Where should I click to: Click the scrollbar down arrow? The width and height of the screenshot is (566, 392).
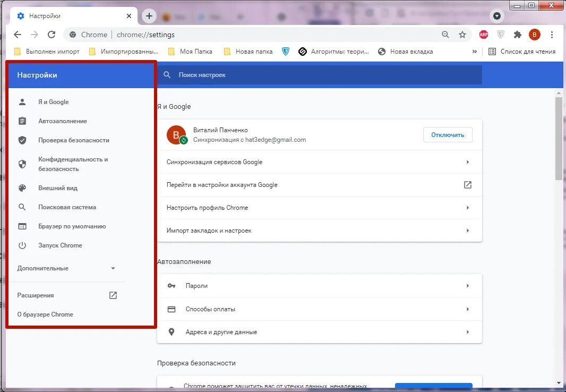coord(559,382)
